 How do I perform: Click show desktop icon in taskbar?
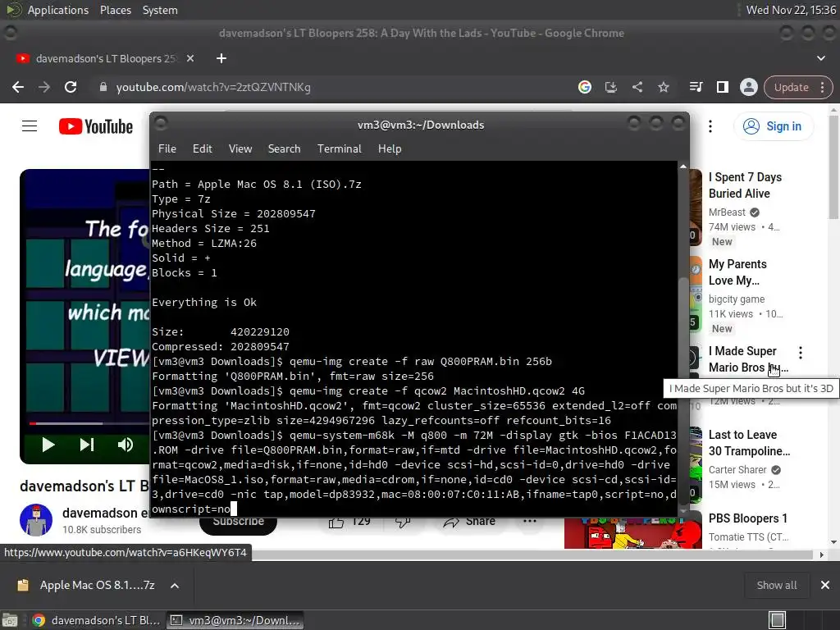point(10,620)
